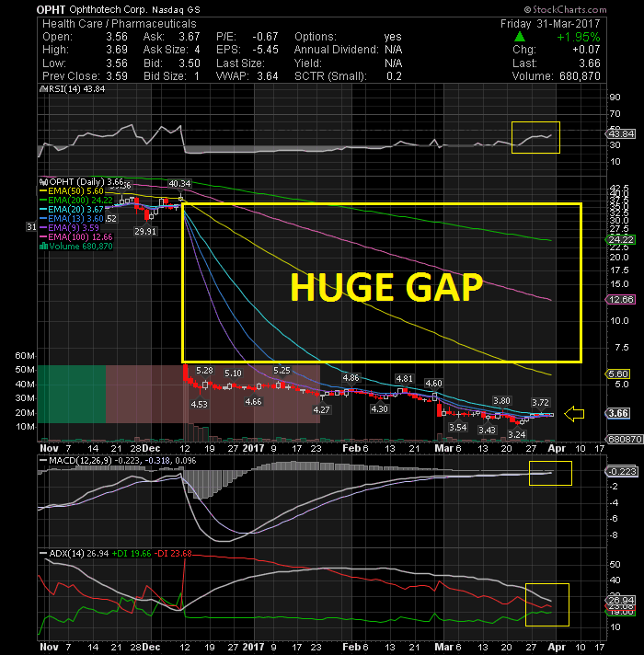
Task: Click the EMA(13) 3.60 legend entry
Action: point(72,218)
